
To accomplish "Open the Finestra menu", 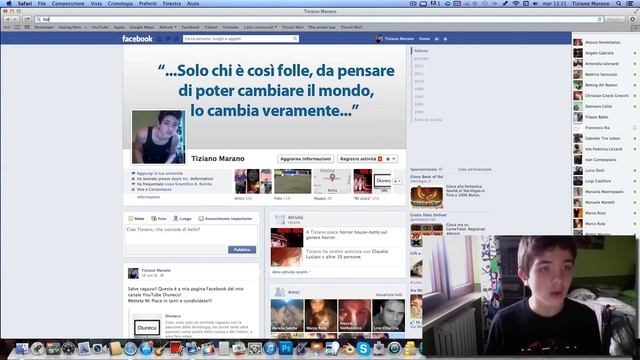I will [x=172, y=4].
